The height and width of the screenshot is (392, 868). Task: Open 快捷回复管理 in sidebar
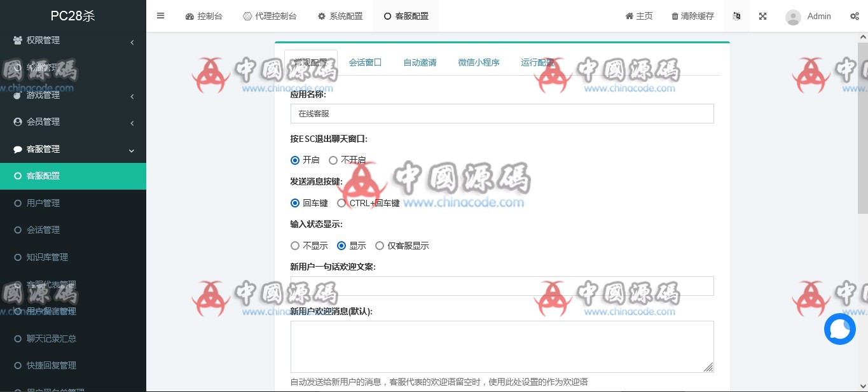point(73,365)
